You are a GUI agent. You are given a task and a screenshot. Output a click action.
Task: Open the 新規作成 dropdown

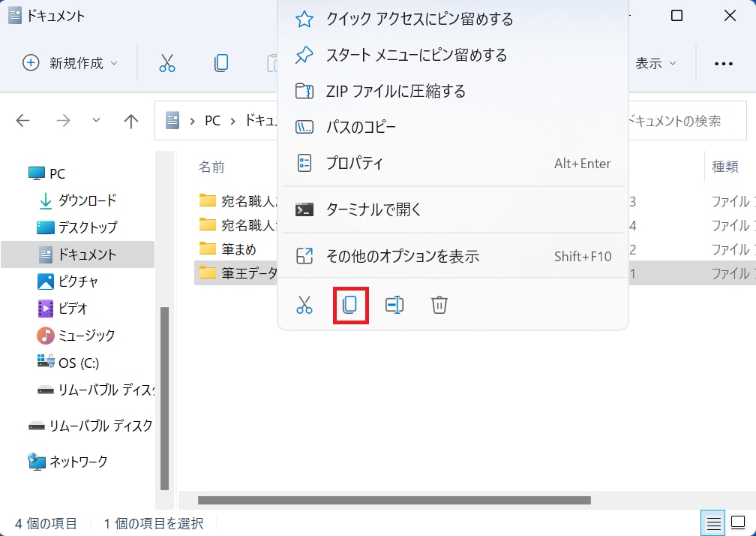70,63
